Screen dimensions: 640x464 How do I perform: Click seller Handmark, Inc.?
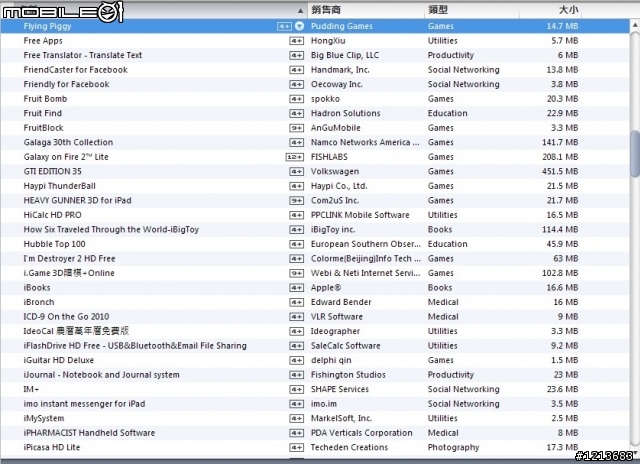(340, 70)
